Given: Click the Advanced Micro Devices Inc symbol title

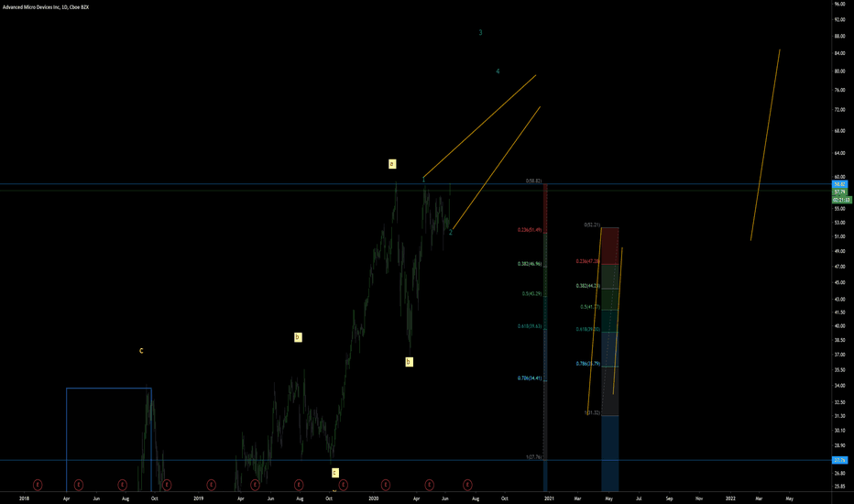Looking at the screenshot, I should [x=46, y=7].
